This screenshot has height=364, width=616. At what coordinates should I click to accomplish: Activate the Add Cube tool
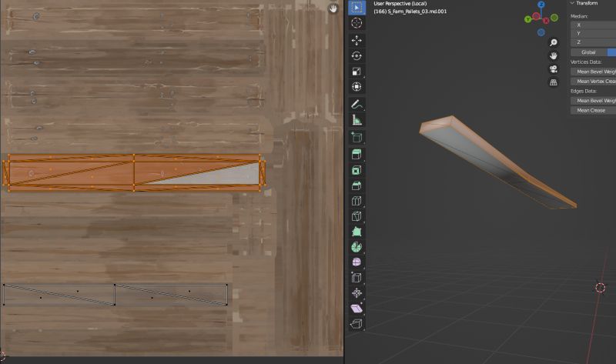pos(357,137)
